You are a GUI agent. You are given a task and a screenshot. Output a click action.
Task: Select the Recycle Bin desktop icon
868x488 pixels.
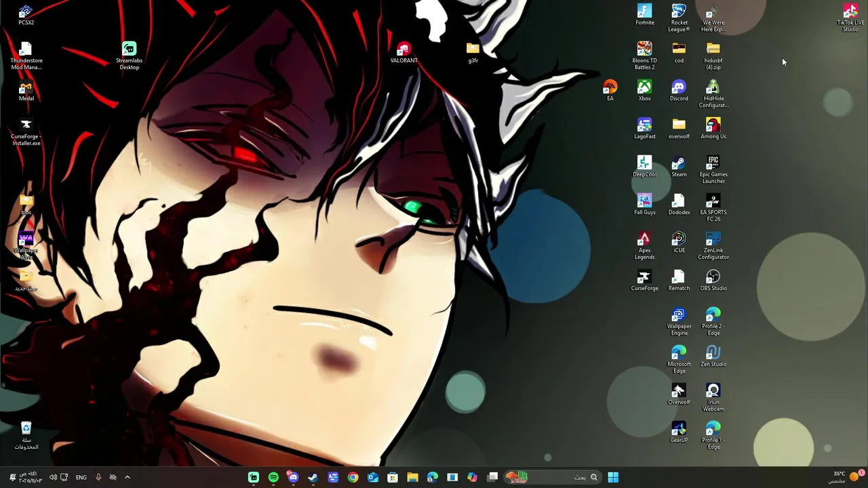point(26,436)
